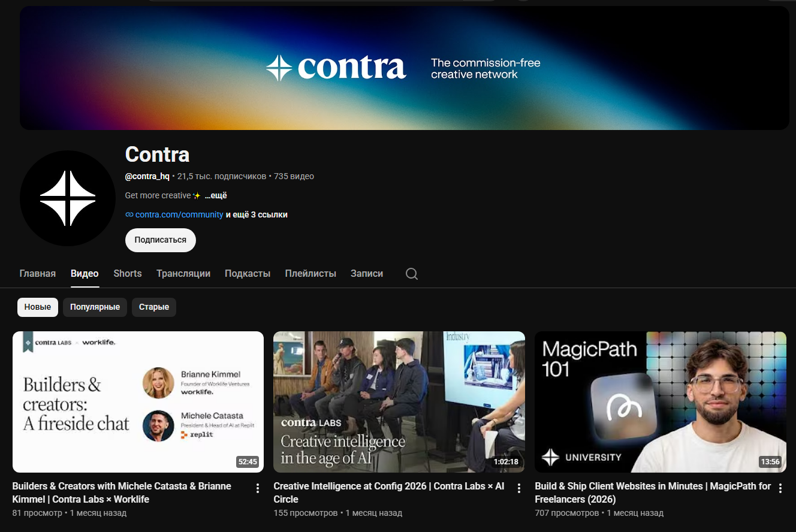Open the Shorts tab
Image resolution: width=796 pixels, height=532 pixels.
[128, 274]
